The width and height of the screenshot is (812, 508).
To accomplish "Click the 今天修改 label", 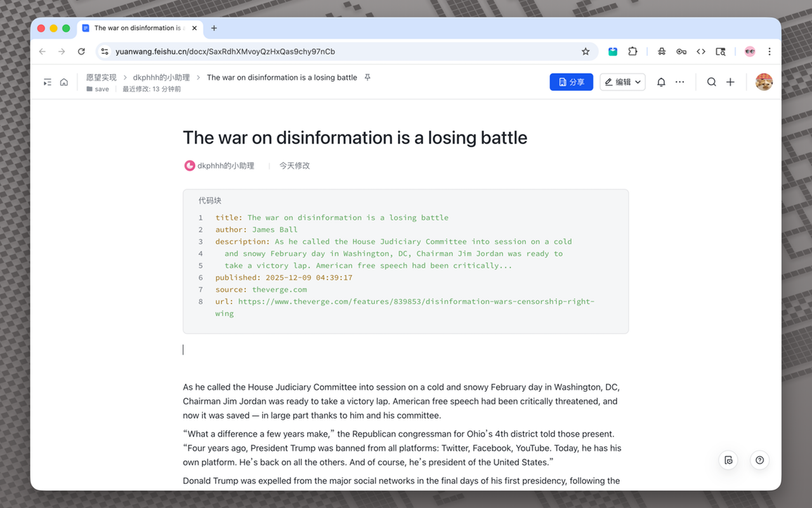I will 294,166.
